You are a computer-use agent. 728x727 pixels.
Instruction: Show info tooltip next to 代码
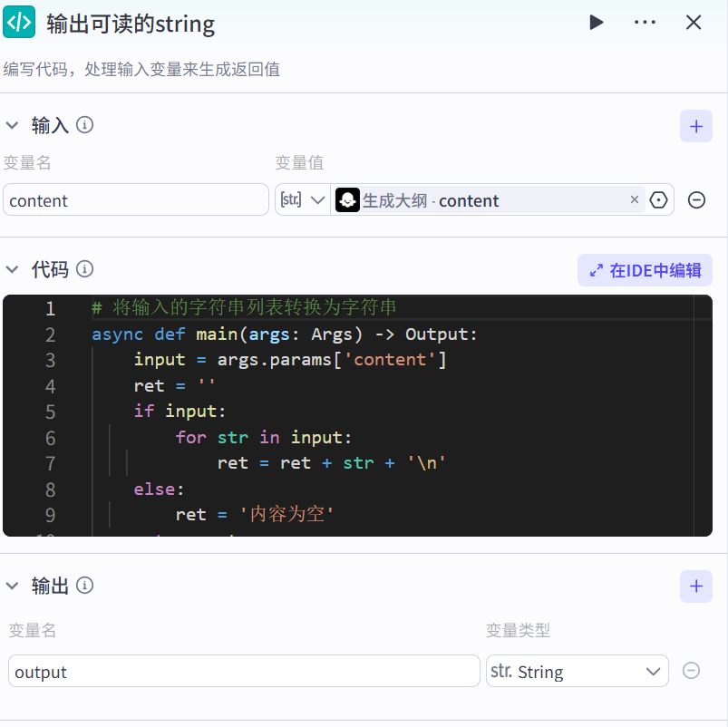point(85,269)
